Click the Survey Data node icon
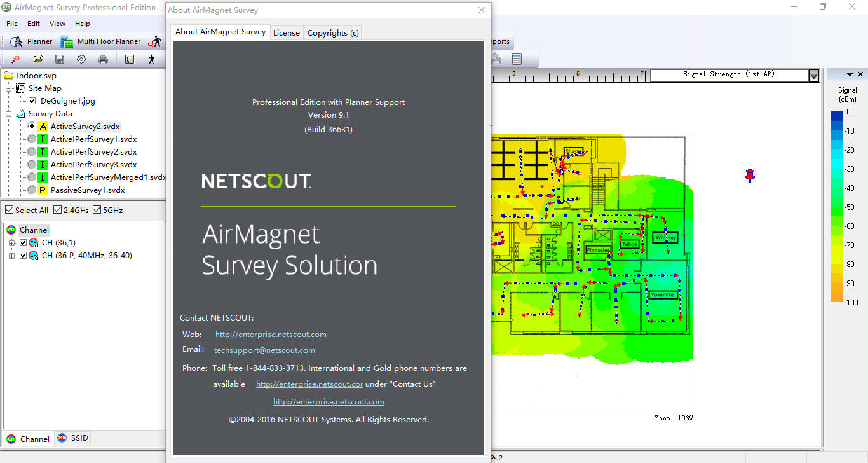This screenshot has height=463, width=868. [20, 114]
